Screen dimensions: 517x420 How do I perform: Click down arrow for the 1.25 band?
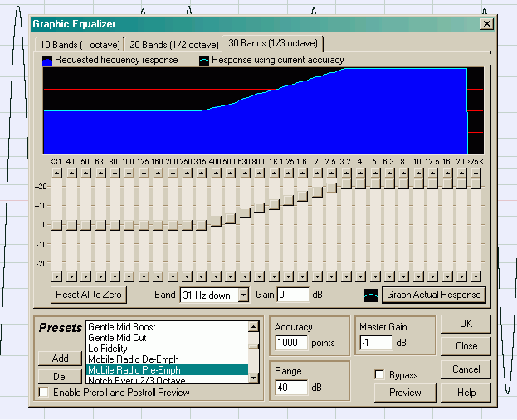click(x=288, y=276)
